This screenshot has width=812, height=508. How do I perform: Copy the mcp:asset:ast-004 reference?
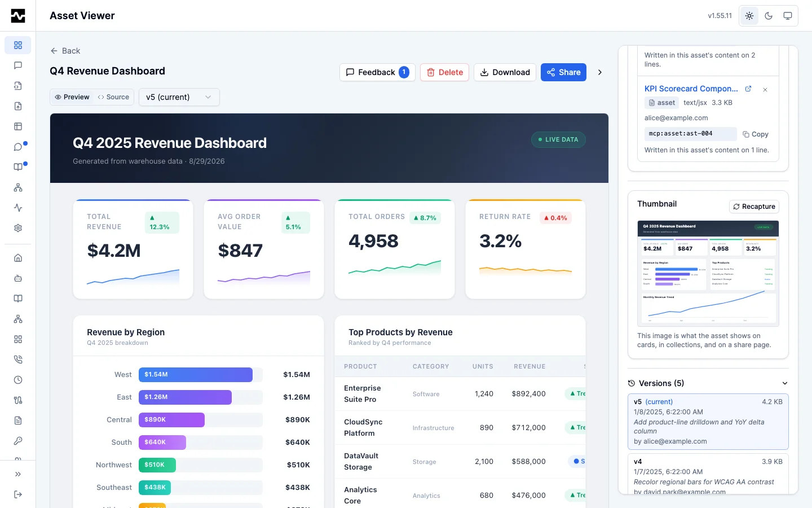(756, 134)
